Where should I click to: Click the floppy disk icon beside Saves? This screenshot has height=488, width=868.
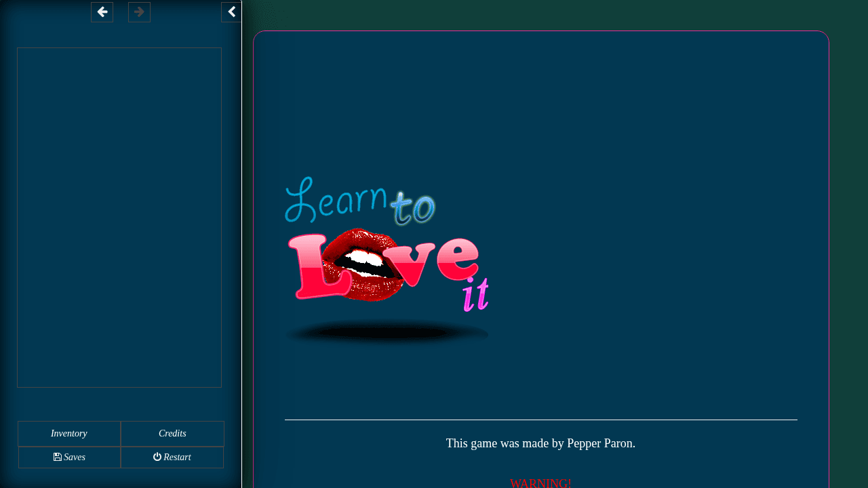click(58, 457)
